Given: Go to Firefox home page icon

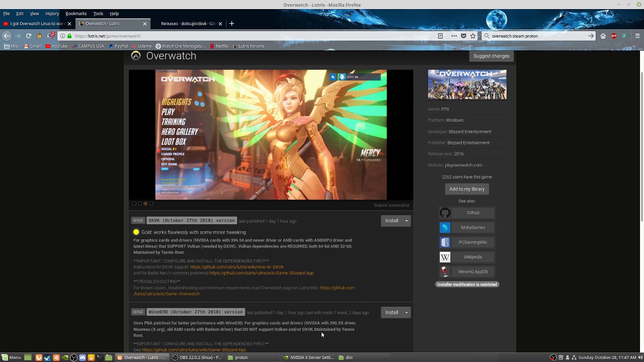Looking at the screenshot, I should pyautogui.click(x=603, y=36).
